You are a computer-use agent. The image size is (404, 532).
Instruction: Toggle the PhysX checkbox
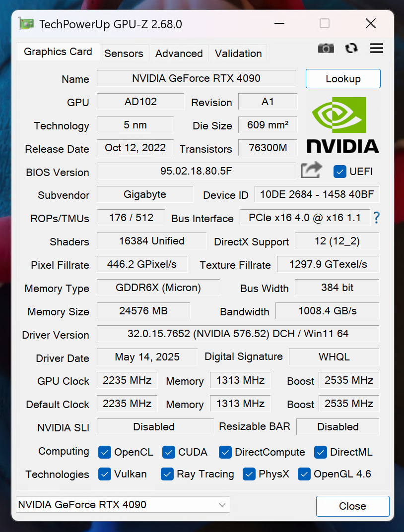pos(249,474)
